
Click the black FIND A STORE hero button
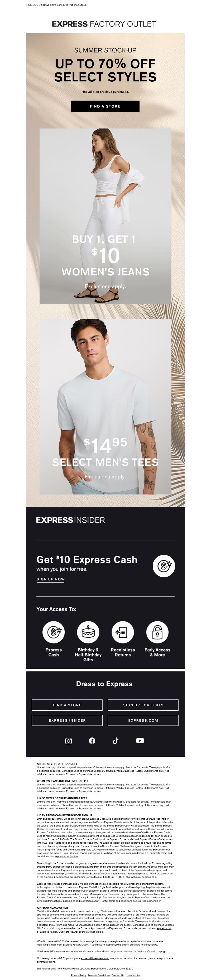105,106
